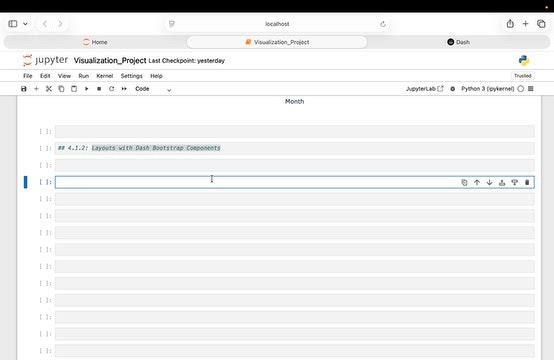The image size is (554, 360).
Task: Go back with the browser back arrow
Action: pos(45,24)
